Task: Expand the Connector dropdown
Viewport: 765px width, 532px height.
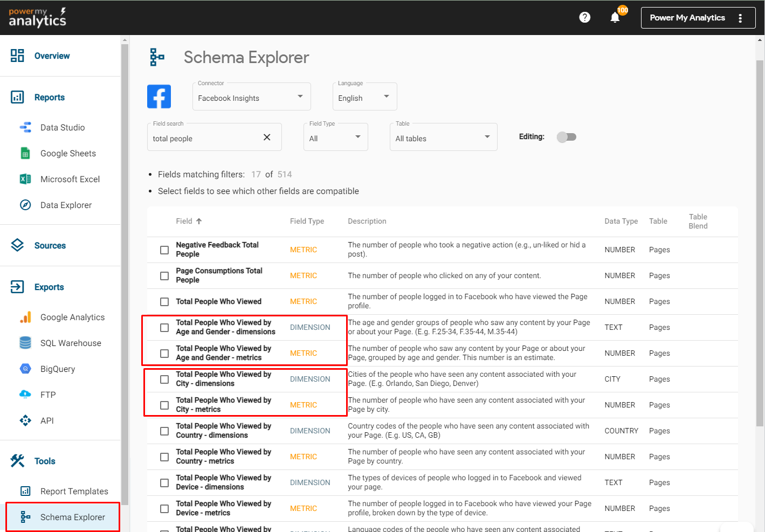Action: [x=251, y=98]
